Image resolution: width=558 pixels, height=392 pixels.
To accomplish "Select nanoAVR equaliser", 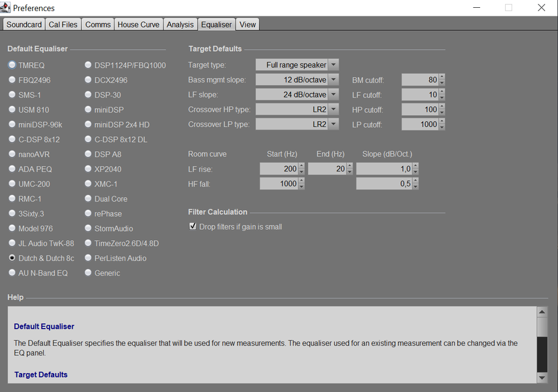I will click(12, 154).
